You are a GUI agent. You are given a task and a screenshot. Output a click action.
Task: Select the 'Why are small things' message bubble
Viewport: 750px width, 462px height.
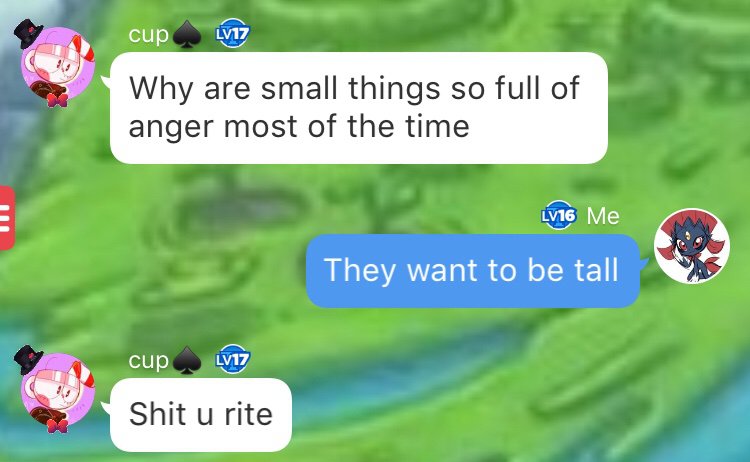[359, 108]
